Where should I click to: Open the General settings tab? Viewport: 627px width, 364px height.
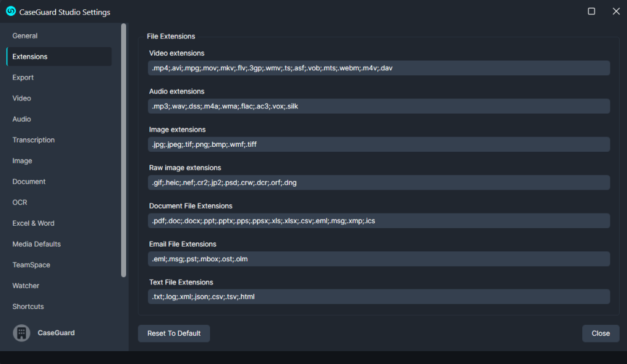[x=25, y=36]
